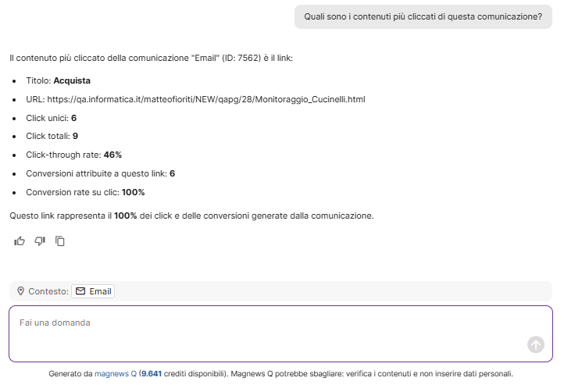Click the bold "Acquista" title text
This screenshot has width=564, height=392.
pyautogui.click(x=72, y=80)
